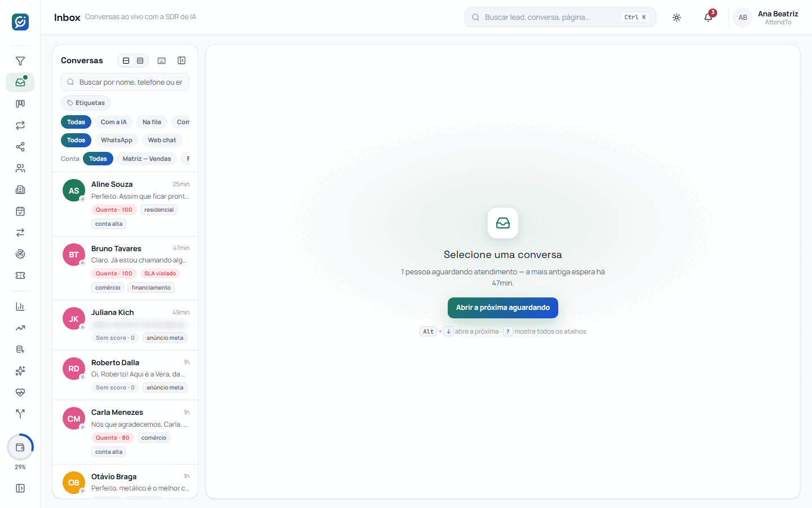The image size is (812, 508).
Task: Switch to the compact list density view
Action: click(140, 60)
